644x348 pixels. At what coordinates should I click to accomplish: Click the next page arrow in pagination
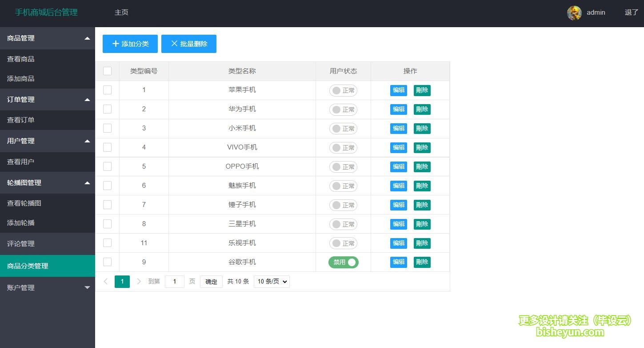[139, 281]
